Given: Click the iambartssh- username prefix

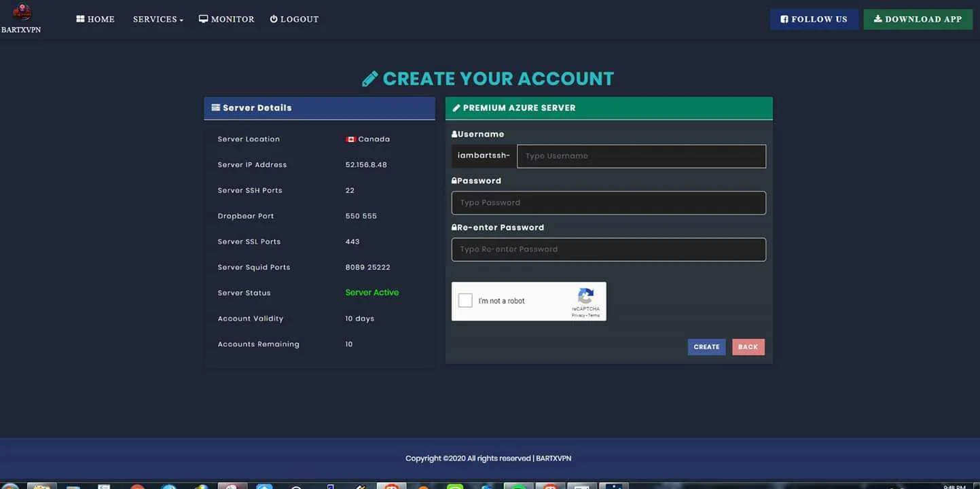Looking at the screenshot, I should (x=484, y=156).
